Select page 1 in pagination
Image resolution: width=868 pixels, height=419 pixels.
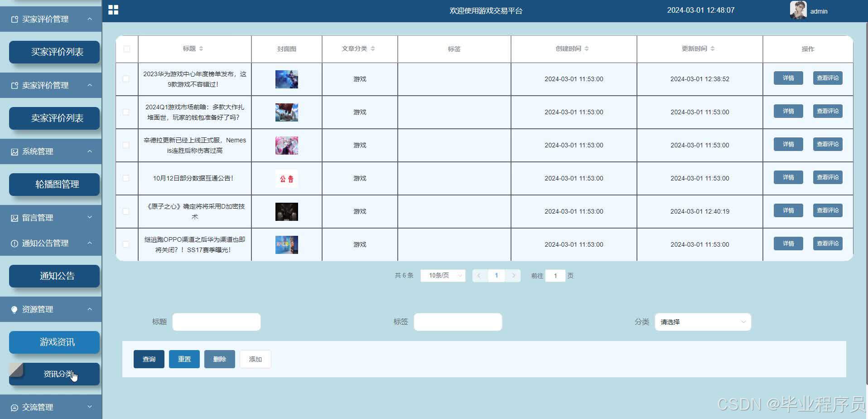click(x=497, y=276)
